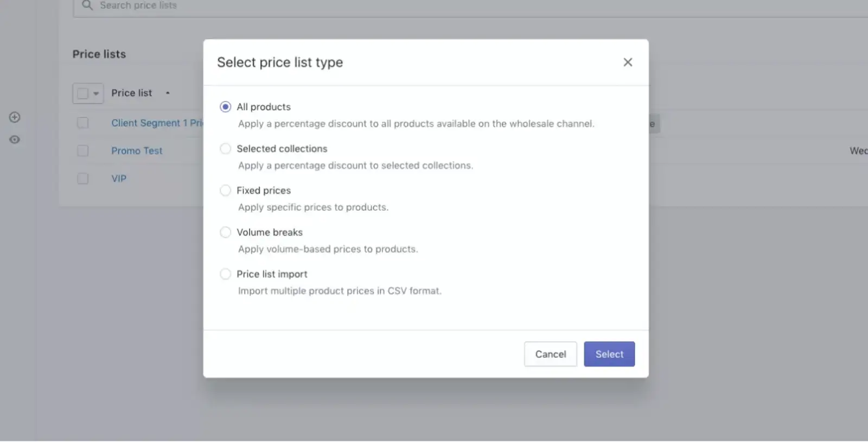The width and height of the screenshot is (868, 442).
Task: Pick the Fixed prices radio option
Action: [x=225, y=191]
